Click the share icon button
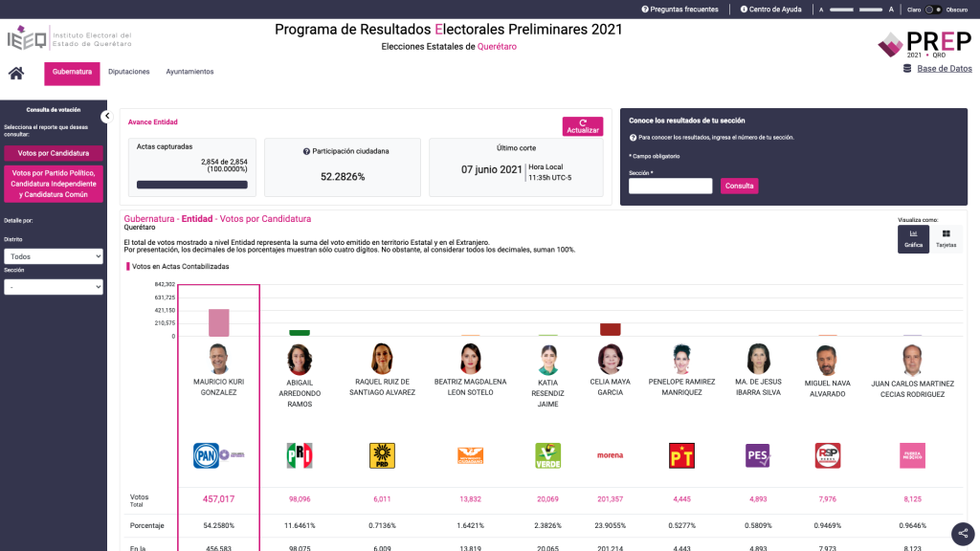The image size is (980, 551). pos(963,534)
